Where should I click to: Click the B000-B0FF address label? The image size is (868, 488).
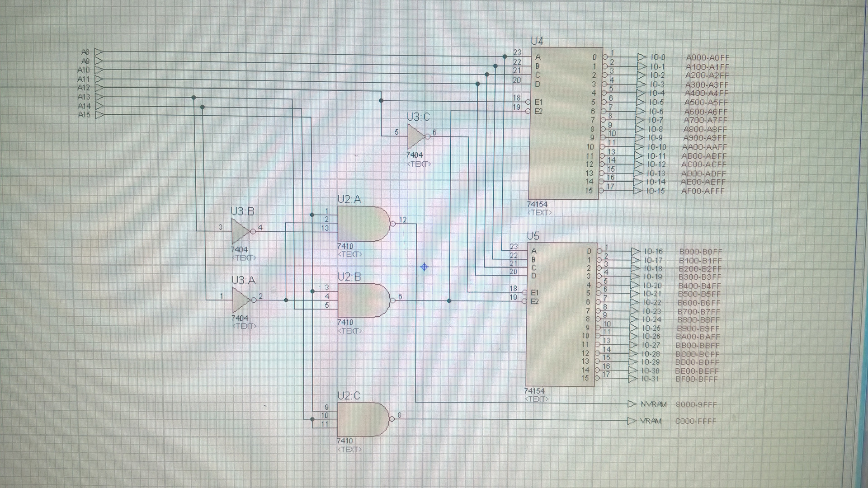[701, 252]
